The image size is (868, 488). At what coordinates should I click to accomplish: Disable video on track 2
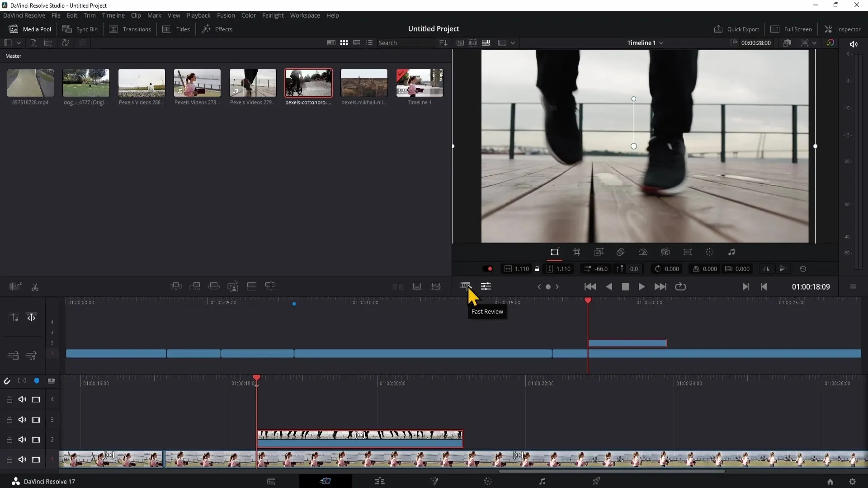(x=36, y=440)
